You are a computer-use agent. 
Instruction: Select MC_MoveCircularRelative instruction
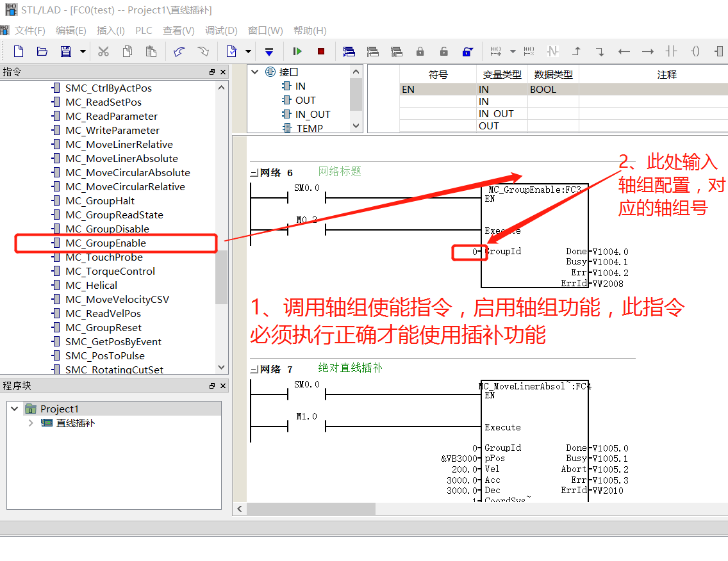point(125,186)
